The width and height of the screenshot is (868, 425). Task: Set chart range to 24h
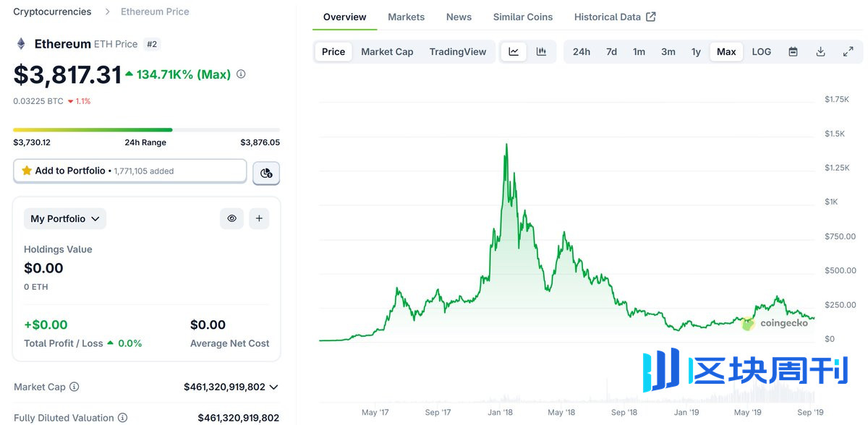582,51
